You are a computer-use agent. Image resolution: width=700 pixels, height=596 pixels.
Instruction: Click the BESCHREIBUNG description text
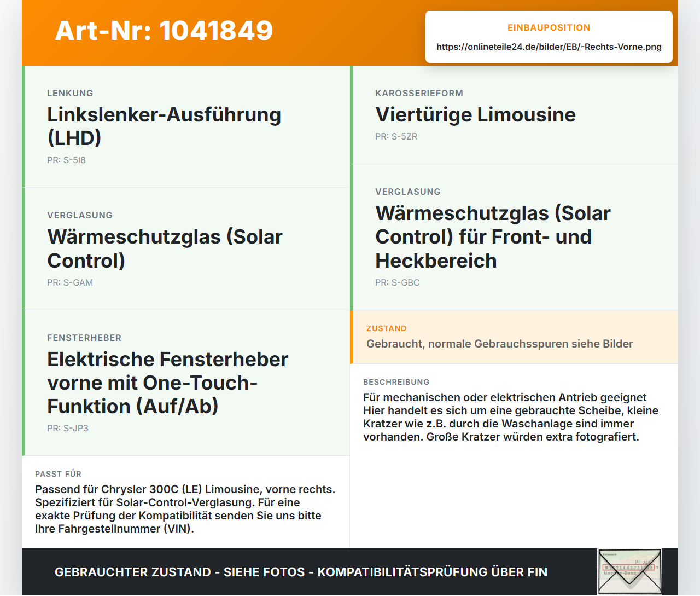pos(511,417)
